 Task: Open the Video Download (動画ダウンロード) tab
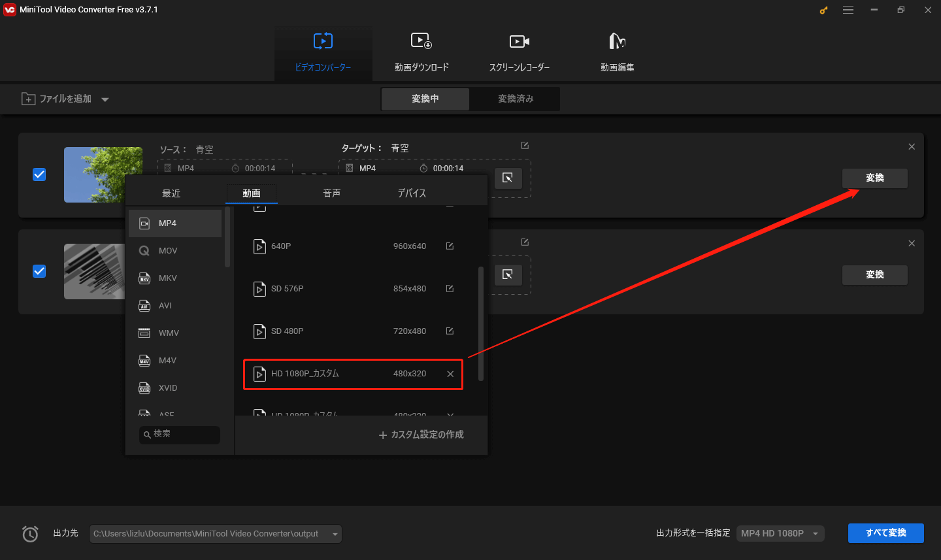(421, 53)
